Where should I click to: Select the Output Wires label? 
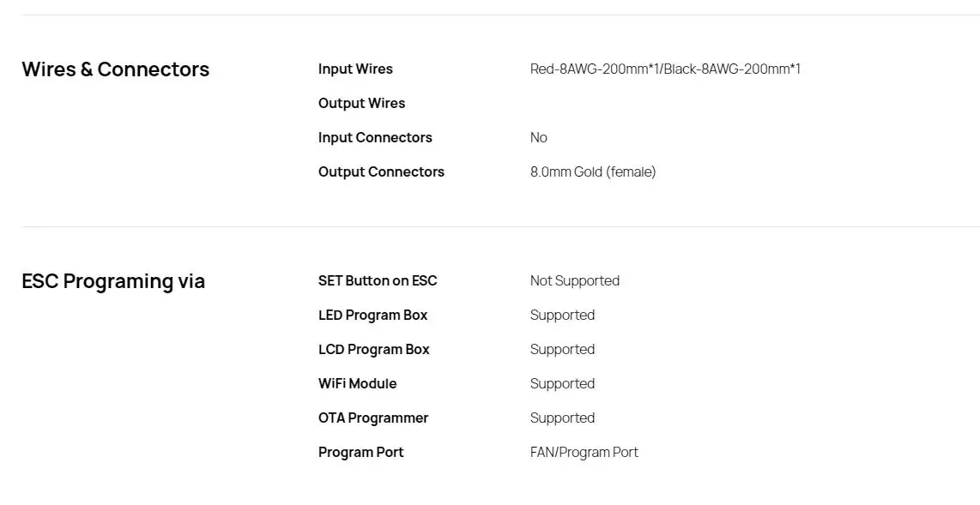pos(362,104)
